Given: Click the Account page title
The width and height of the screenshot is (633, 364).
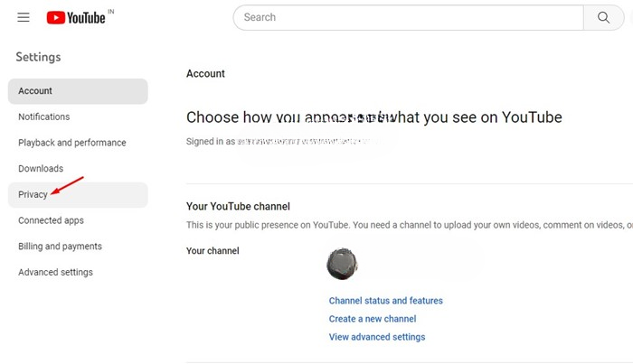Looking at the screenshot, I should (x=205, y=74).
